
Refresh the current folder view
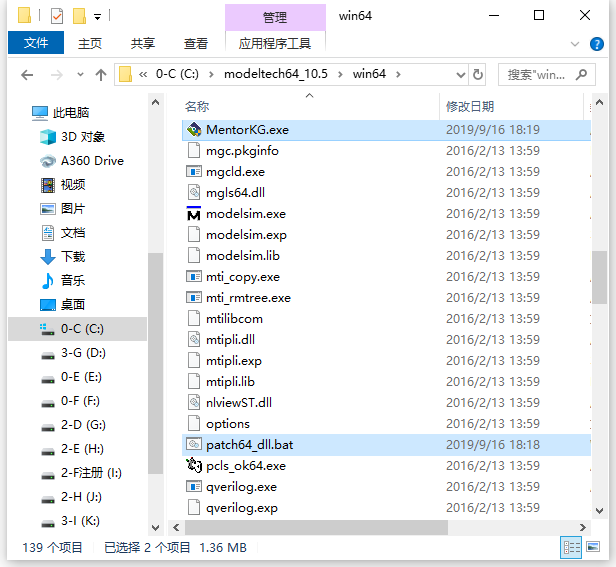tap(478, 74)
